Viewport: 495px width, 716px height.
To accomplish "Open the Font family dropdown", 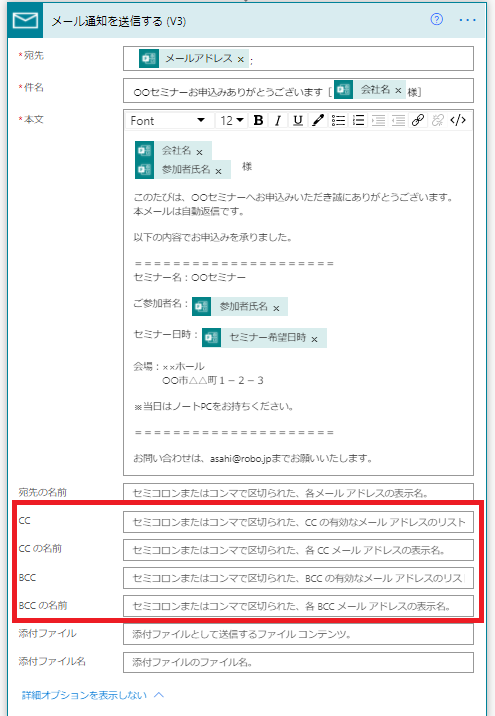I will (x=168, y=121).
